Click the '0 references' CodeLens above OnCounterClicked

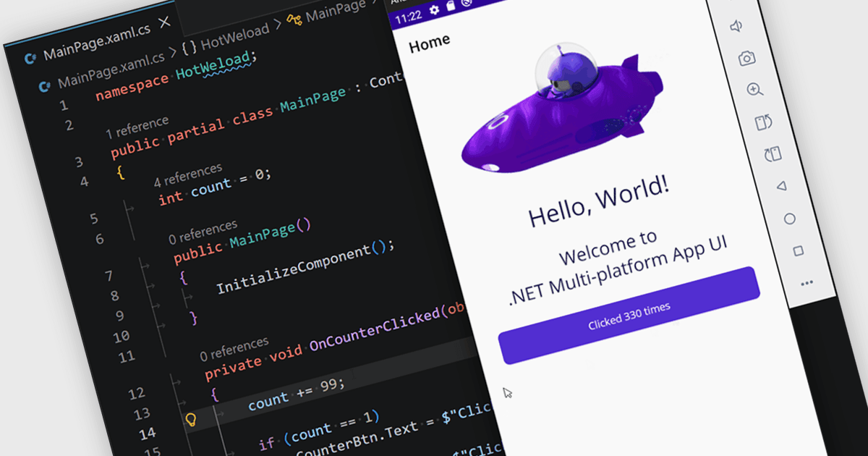pos(234,347)
